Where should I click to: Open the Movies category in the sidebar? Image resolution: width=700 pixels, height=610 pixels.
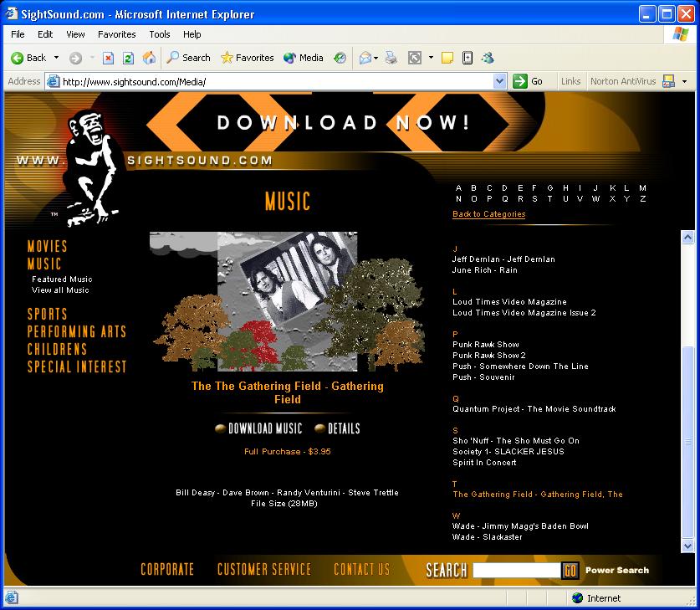[x=48, y=246]
